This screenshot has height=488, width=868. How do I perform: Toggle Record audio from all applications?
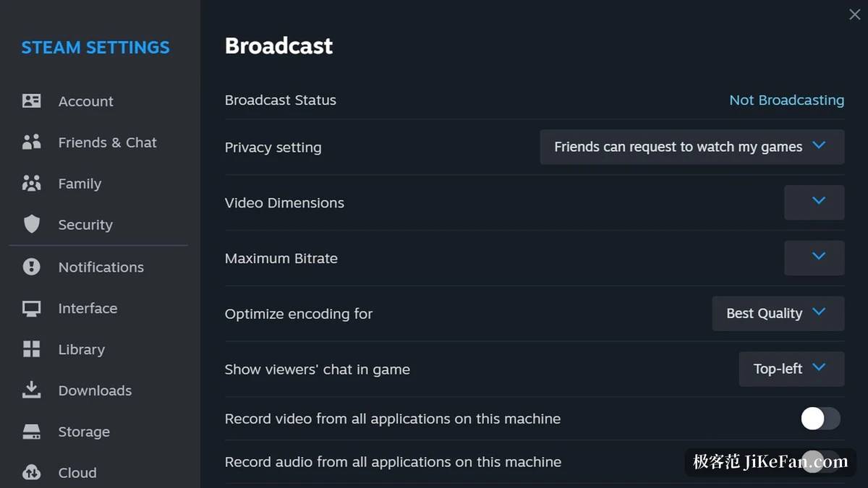[x=820, y=461]
